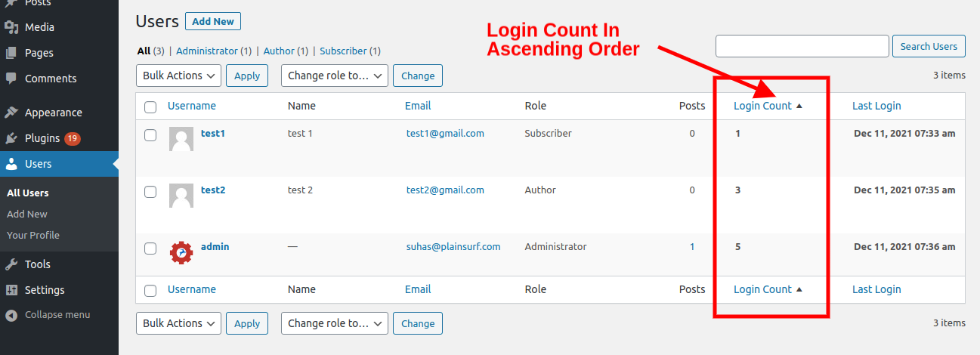980x355 pixels.
Task: Filter users by Administrator role
Action: point(214,51)
